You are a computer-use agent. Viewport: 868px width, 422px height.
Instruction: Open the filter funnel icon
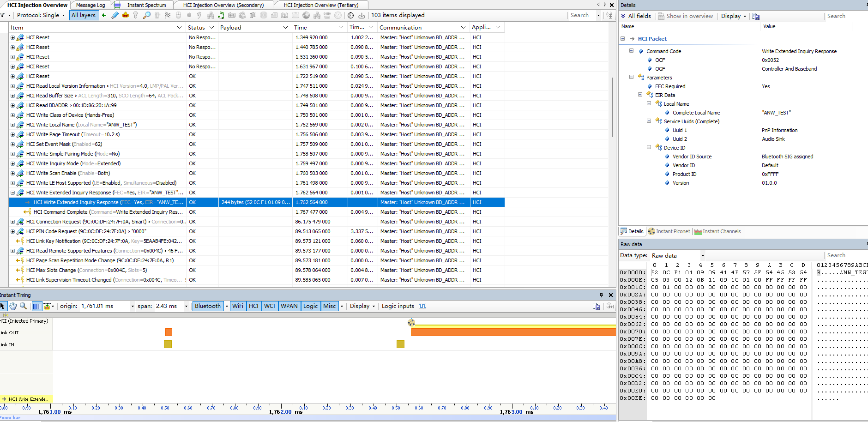point(3,15)
